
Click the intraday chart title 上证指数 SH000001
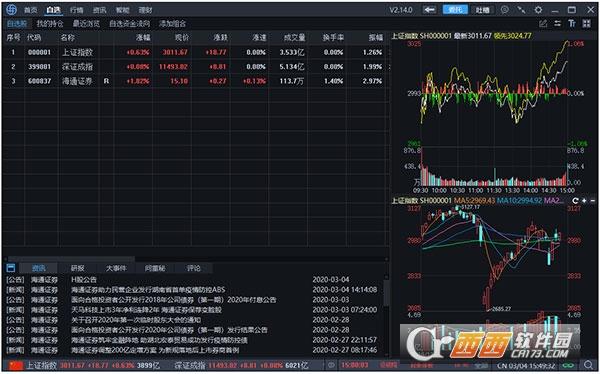pos(421,36)
